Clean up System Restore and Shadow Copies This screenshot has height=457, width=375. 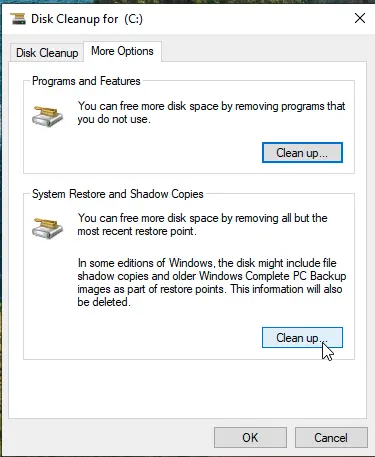tap(302, 338)
